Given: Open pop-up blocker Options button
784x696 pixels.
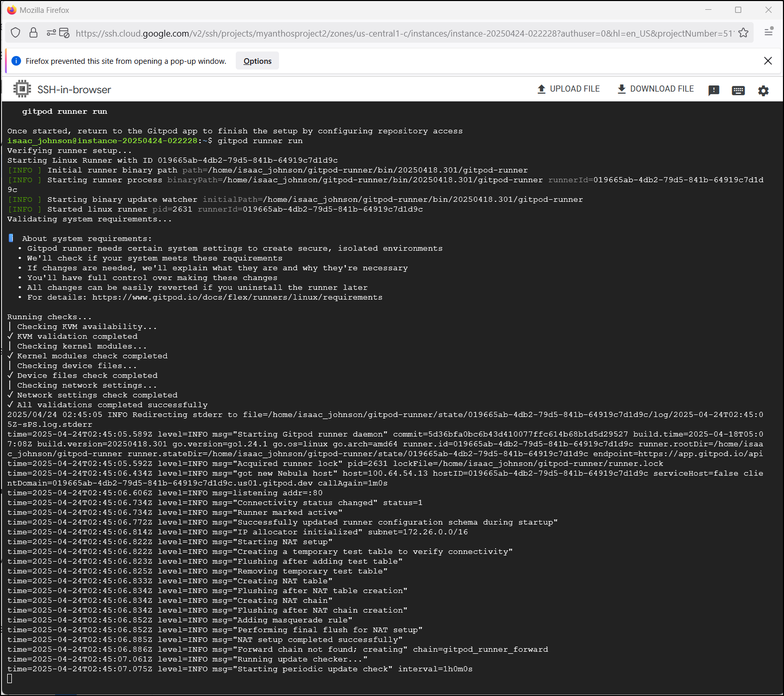Looking at the screenshot, I should (257, 61).
